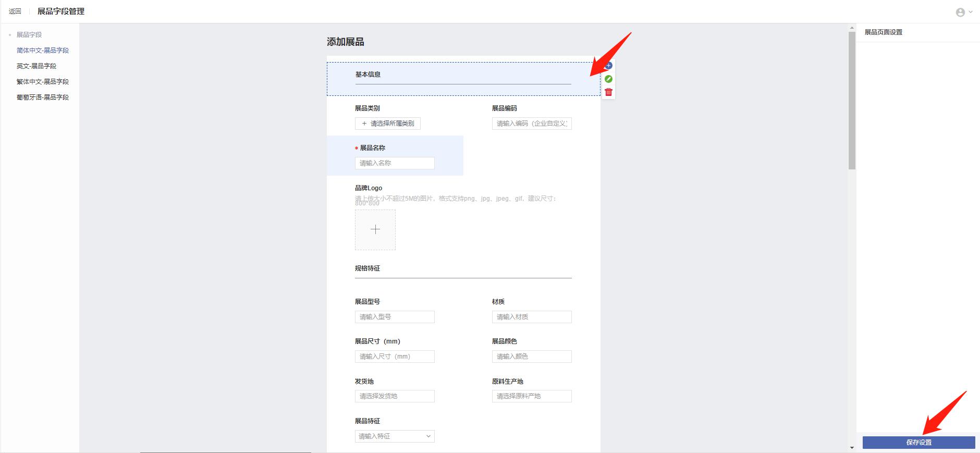Click 请选择所属类别 button
980x453 pixels.
388,124
